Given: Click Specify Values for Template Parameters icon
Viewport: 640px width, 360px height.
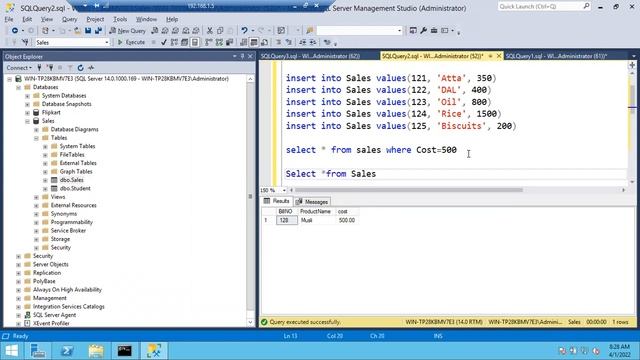Looking at the screenshot, I should [327, 42].
